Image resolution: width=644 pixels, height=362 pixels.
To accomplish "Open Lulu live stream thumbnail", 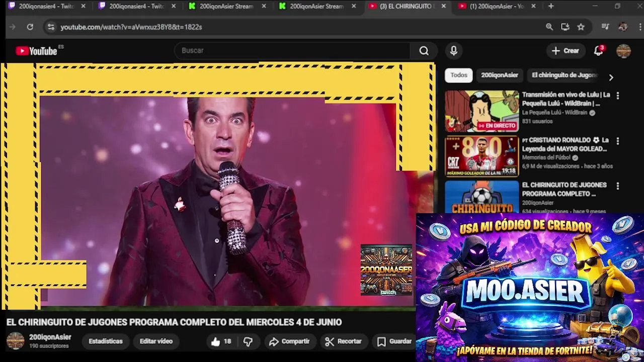I will point(481,111).
